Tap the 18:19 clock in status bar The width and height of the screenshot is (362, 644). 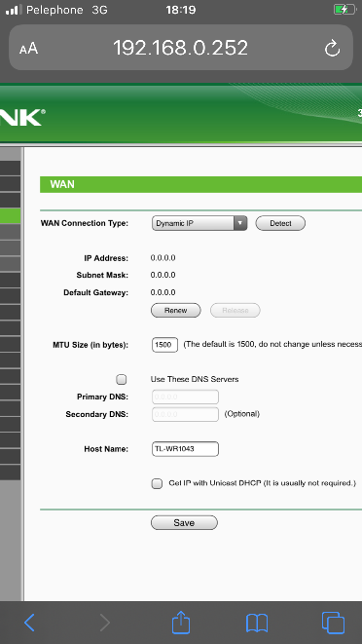[181, 10]
